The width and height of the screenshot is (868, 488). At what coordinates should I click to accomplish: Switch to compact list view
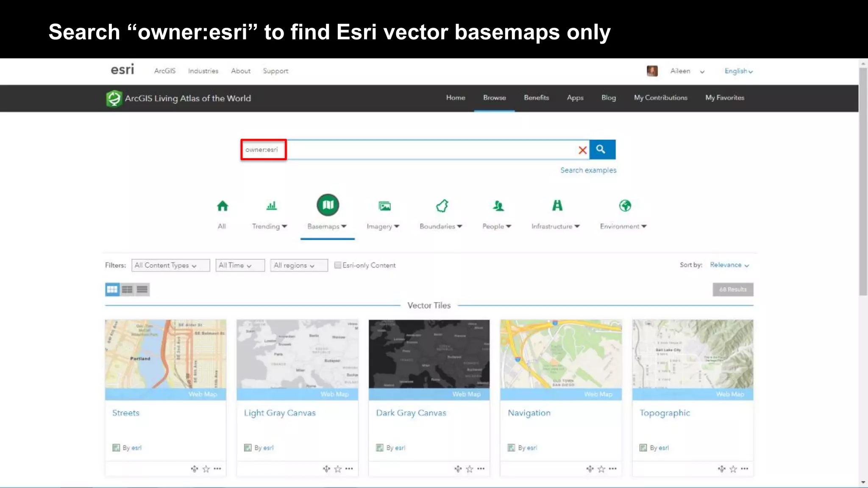142,289
